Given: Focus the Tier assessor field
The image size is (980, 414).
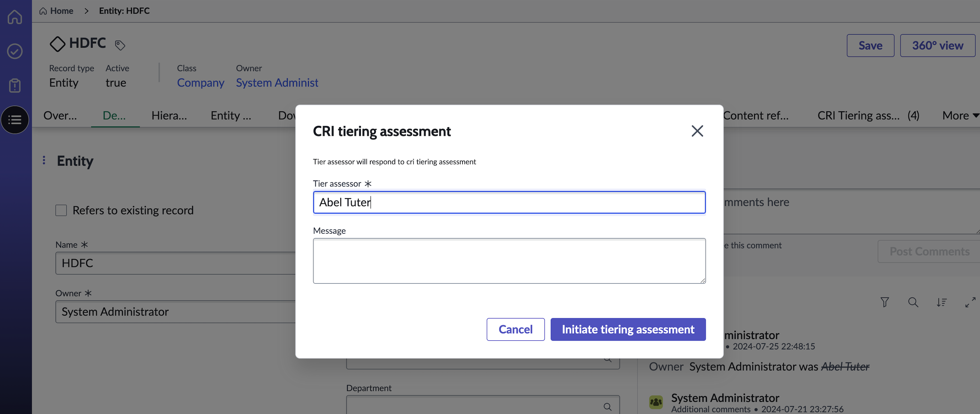Looking at the screenshot, I should [509, 202].
